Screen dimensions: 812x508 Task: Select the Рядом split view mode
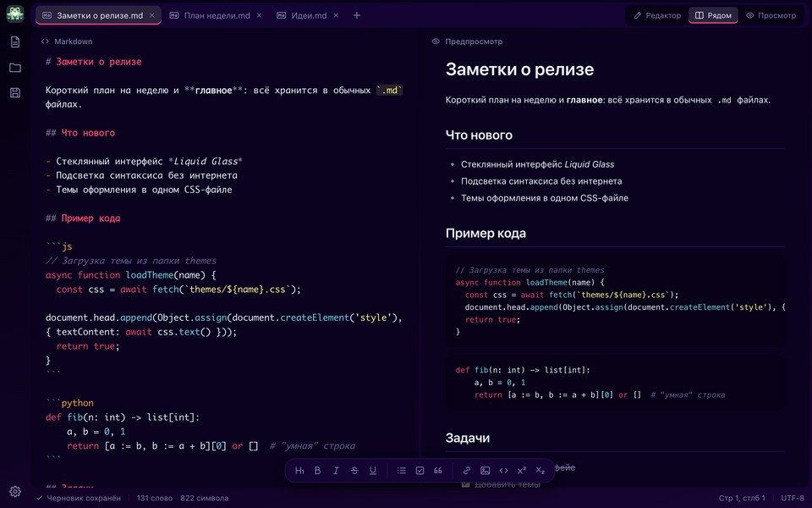pyautogui.click(x=713, y=15)
